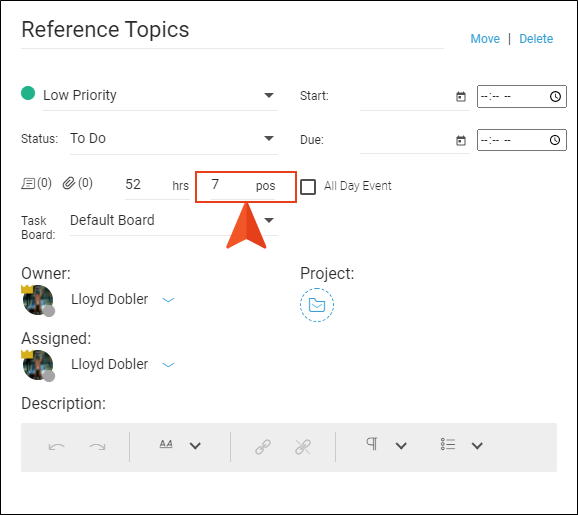This screenshot has height=515, width=578.
Task: Open the Due date calendar icon
Action: (x=461, y=140)
